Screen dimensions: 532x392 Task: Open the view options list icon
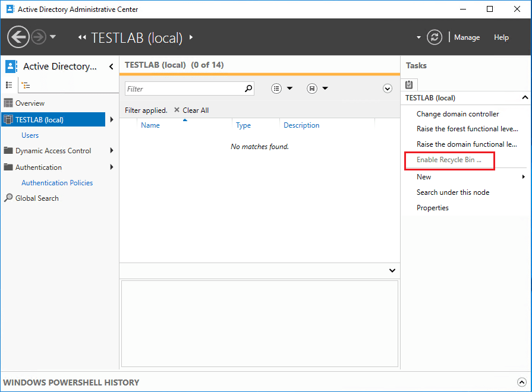[x=277, y=88]
